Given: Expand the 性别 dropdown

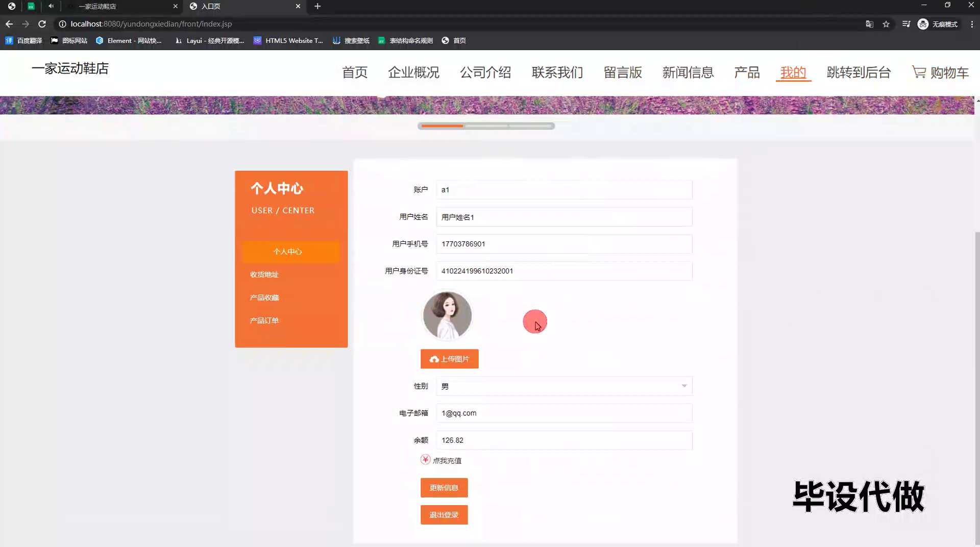Looking at the screenshot, I should click(564, 386).
